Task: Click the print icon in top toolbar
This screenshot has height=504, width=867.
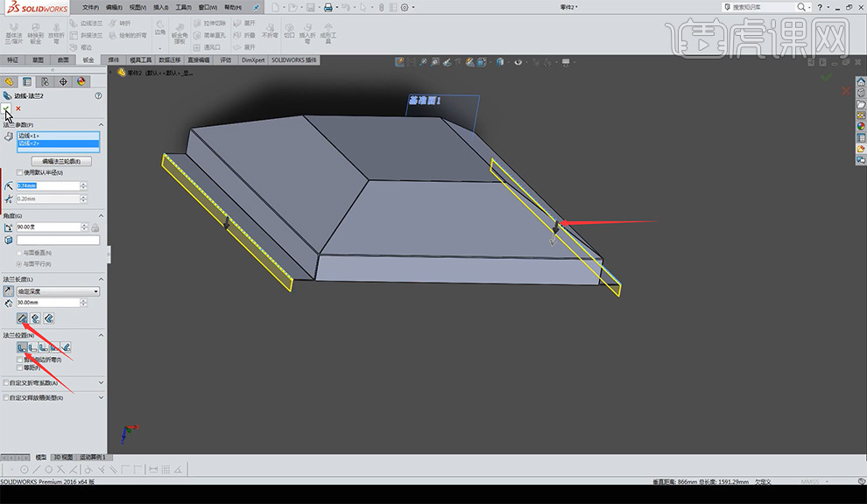Action: [328, 7]
